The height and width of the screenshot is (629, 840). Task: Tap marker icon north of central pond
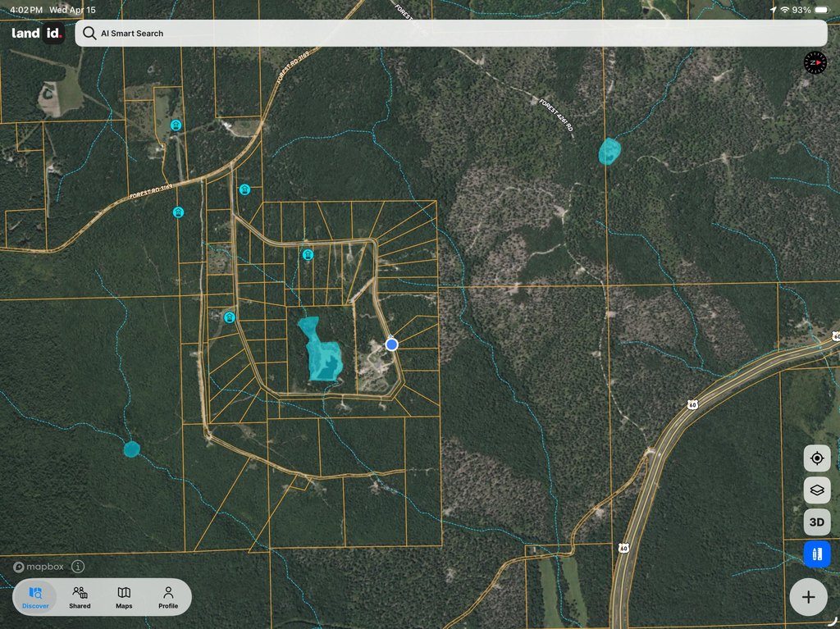click(x=308, y=254)
